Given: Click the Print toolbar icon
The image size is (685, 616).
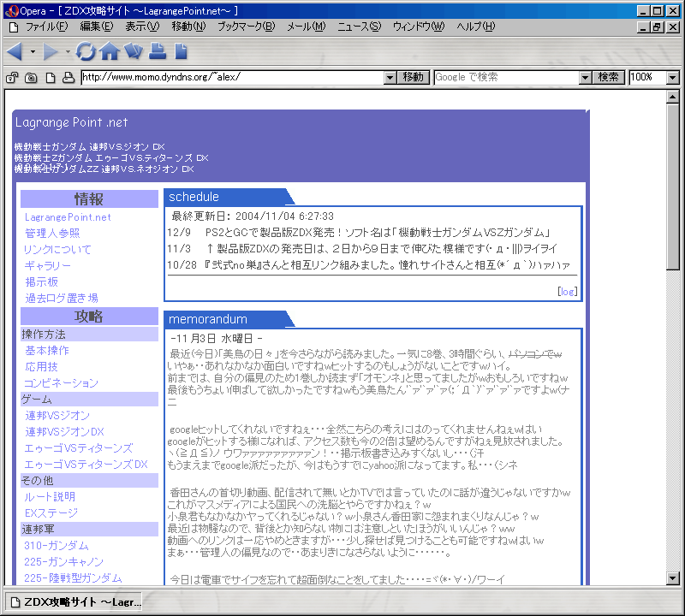Looking at the screenshot, I should coord(158,51).
